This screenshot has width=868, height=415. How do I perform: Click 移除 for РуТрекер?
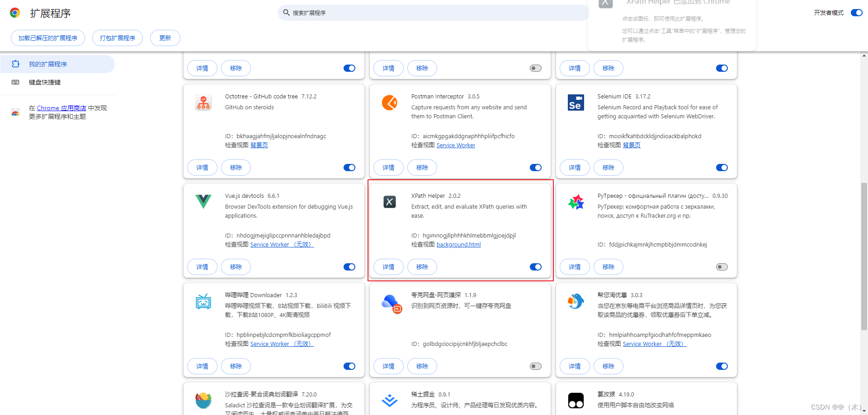tap(609, 267)
